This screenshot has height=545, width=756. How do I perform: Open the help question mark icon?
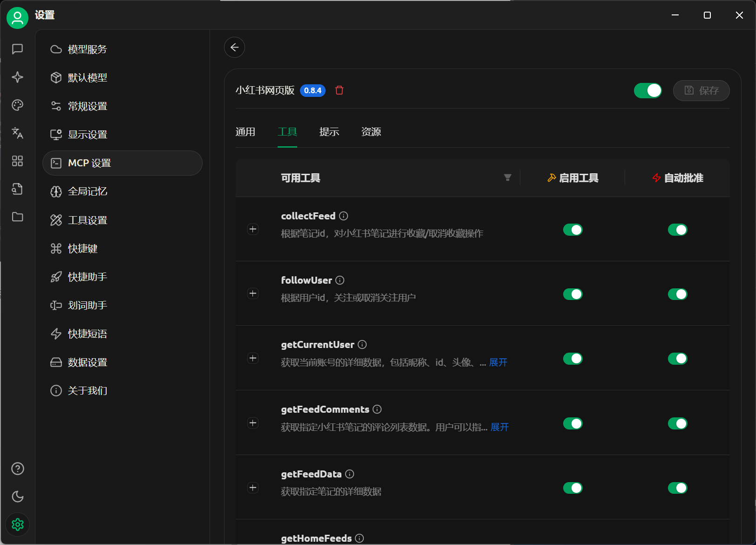(x=18, y=469)
